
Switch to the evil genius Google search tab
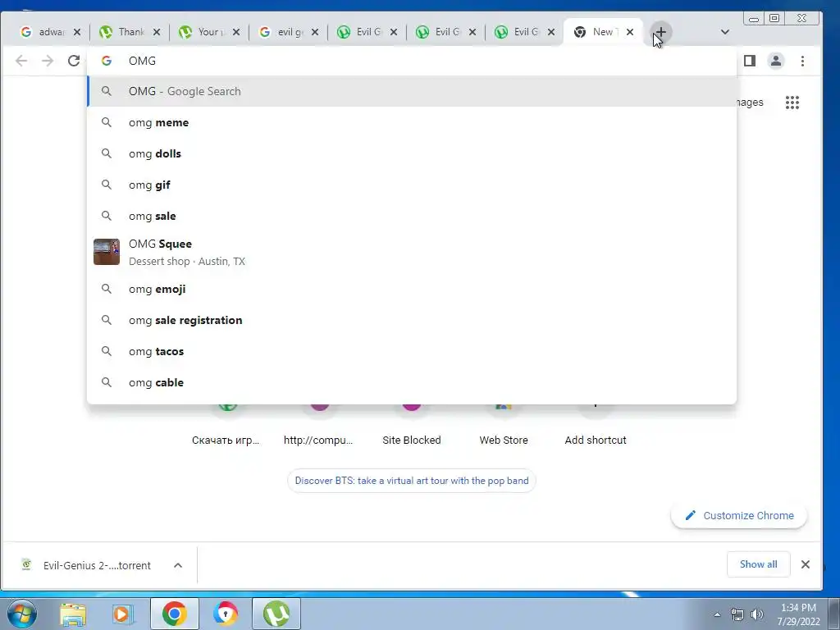click(288, 32)
